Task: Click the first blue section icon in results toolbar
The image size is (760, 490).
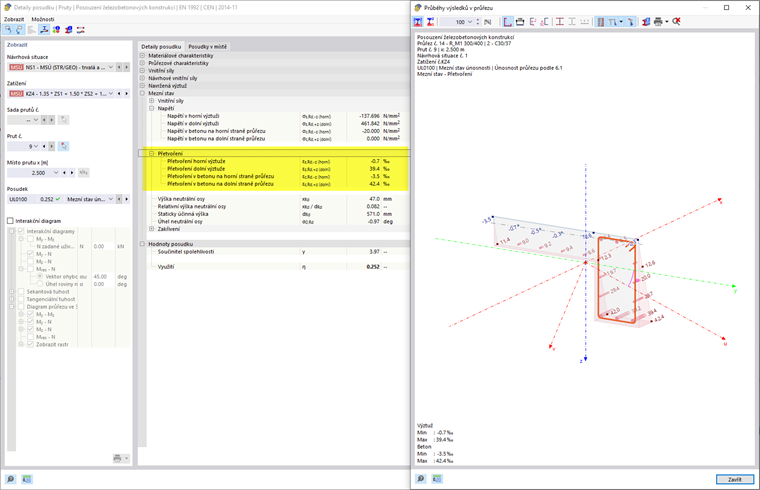Action: (x=418, y=21)
